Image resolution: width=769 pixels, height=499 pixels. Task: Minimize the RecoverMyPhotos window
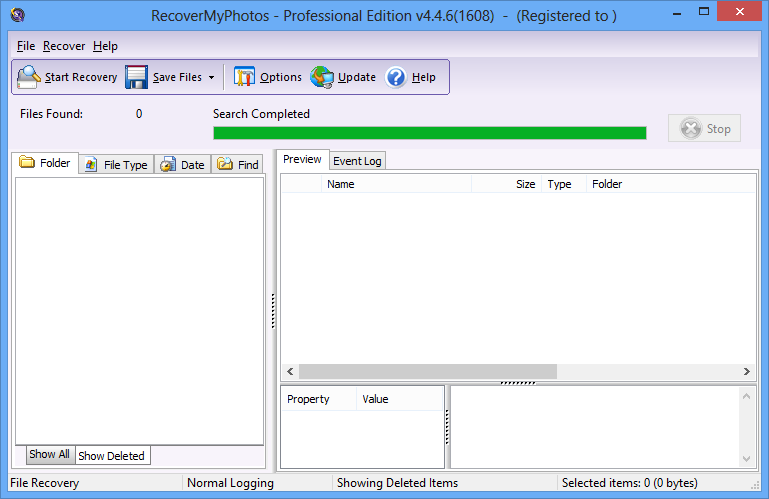(677, 13)
